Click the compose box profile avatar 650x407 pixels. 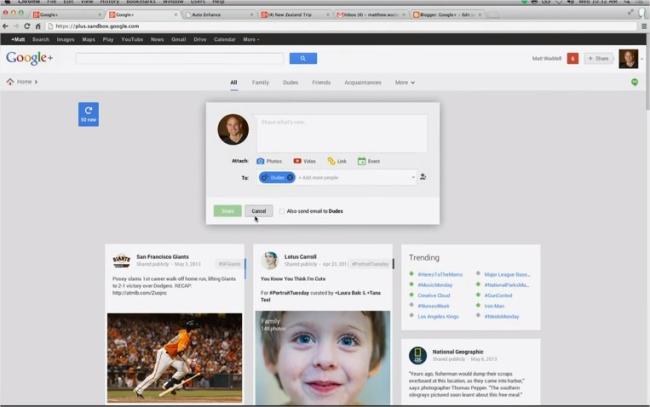(x=233, y=129)
